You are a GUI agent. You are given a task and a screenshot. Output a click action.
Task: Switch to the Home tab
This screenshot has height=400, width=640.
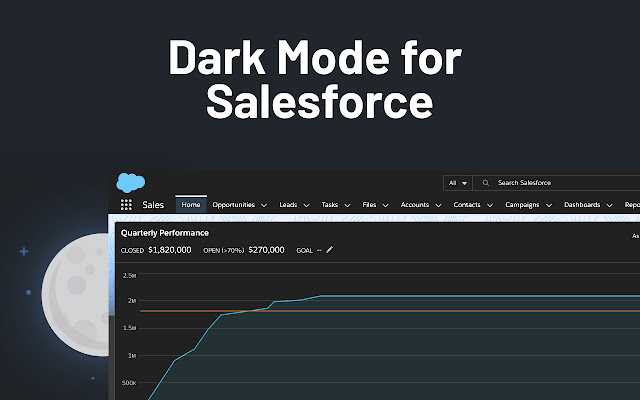click(x=191, y=205)
